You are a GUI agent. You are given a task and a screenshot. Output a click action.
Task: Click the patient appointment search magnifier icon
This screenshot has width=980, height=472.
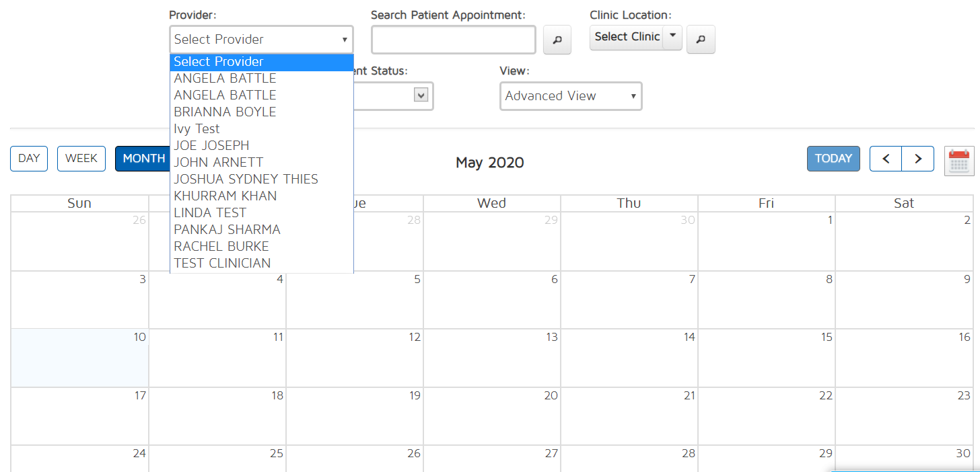pyautogui.click(x=557, y=40)
